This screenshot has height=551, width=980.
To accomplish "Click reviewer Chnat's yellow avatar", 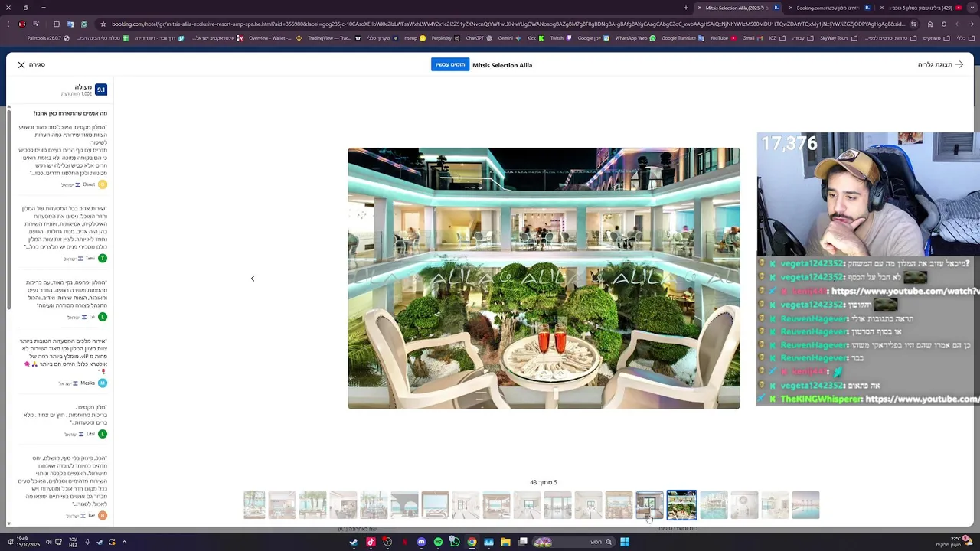I will [103, 184].
